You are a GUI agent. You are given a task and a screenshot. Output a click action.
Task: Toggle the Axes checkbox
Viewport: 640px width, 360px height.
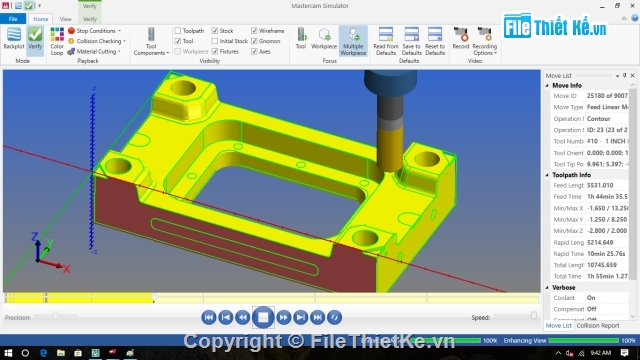(x=254, y=51)
